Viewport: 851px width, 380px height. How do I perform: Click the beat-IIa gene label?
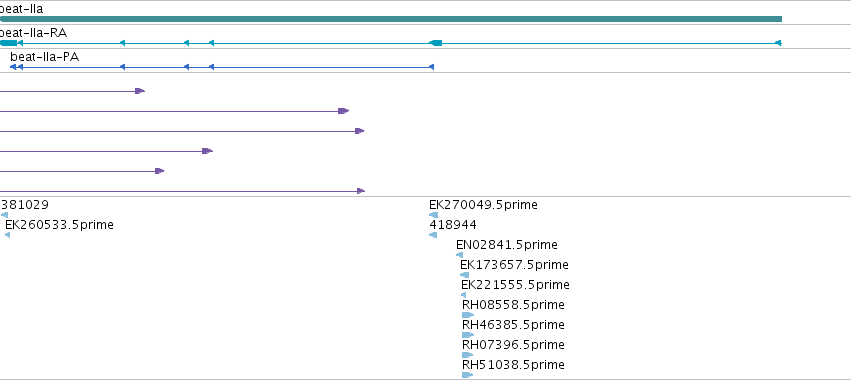tap(22, 9)
